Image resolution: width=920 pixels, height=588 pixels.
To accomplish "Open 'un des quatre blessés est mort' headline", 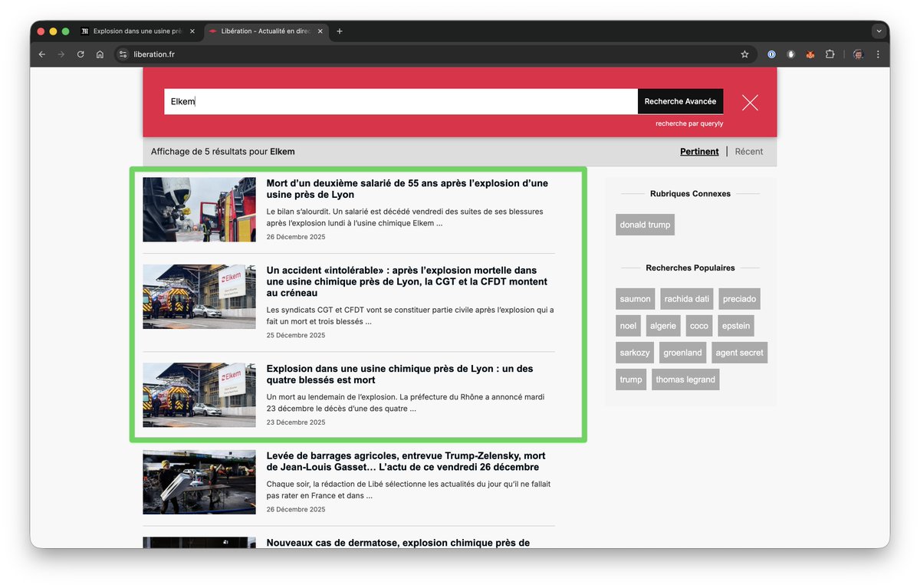I will 399,374.
